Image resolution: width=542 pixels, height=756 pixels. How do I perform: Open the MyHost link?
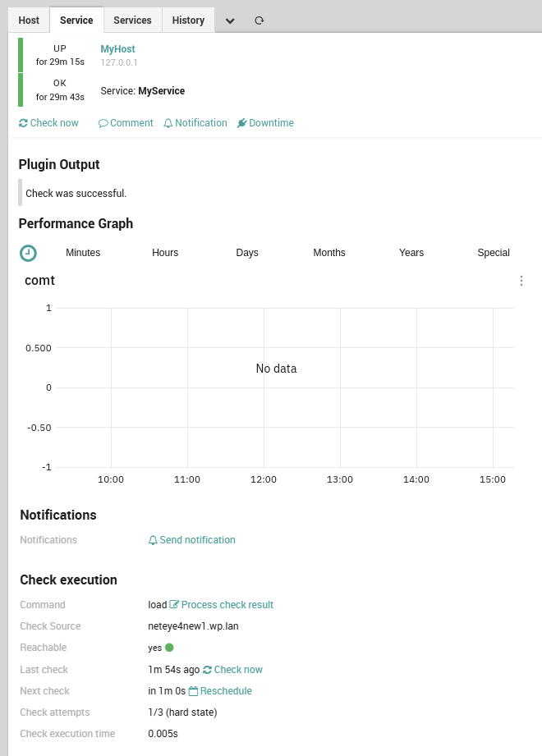click(117, 48)
